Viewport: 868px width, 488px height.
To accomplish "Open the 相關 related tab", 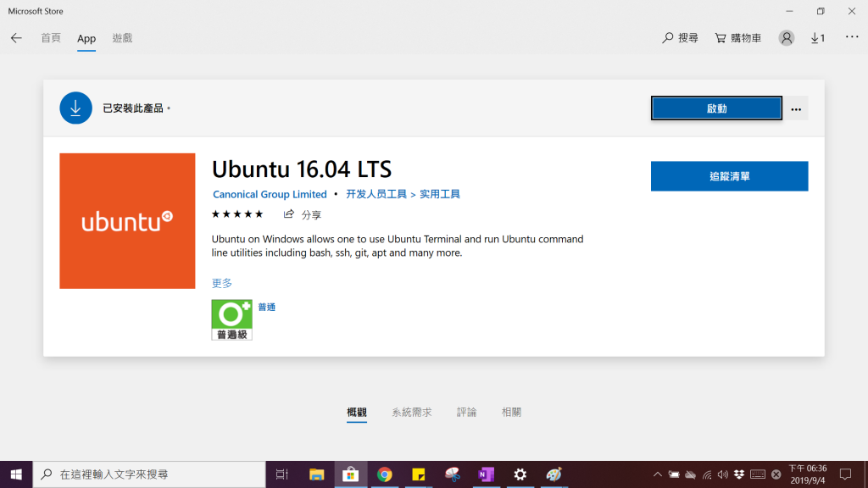I will [x=511, y=413].
